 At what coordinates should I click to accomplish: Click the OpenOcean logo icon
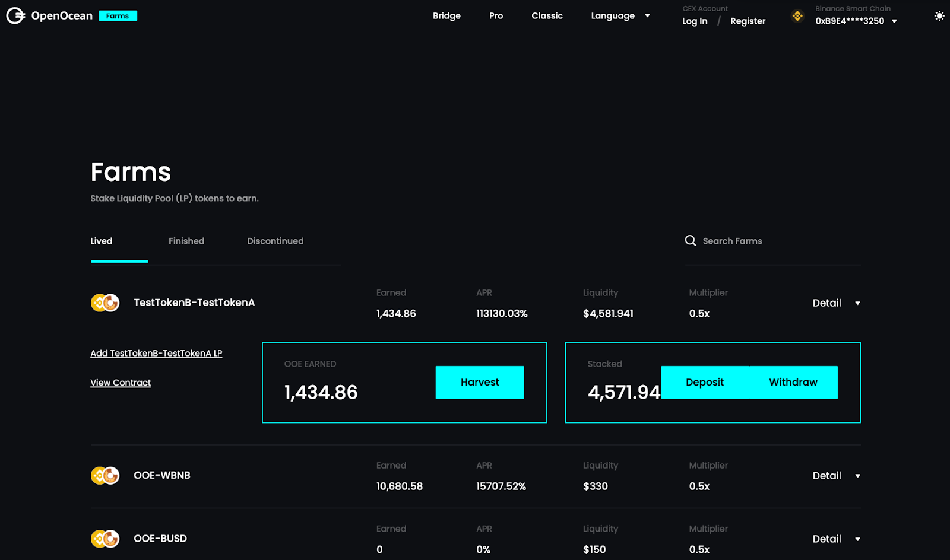pyautogui.click(x=15, y=15)
